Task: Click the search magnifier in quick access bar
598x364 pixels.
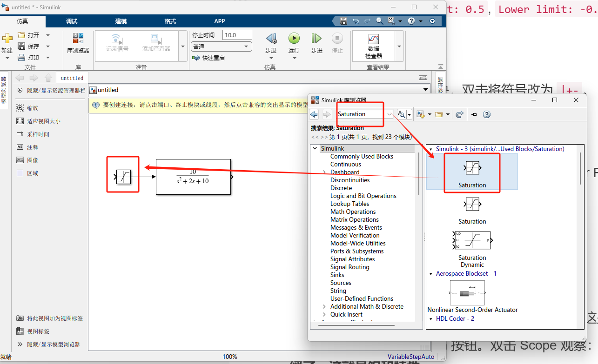Action: 380,21
